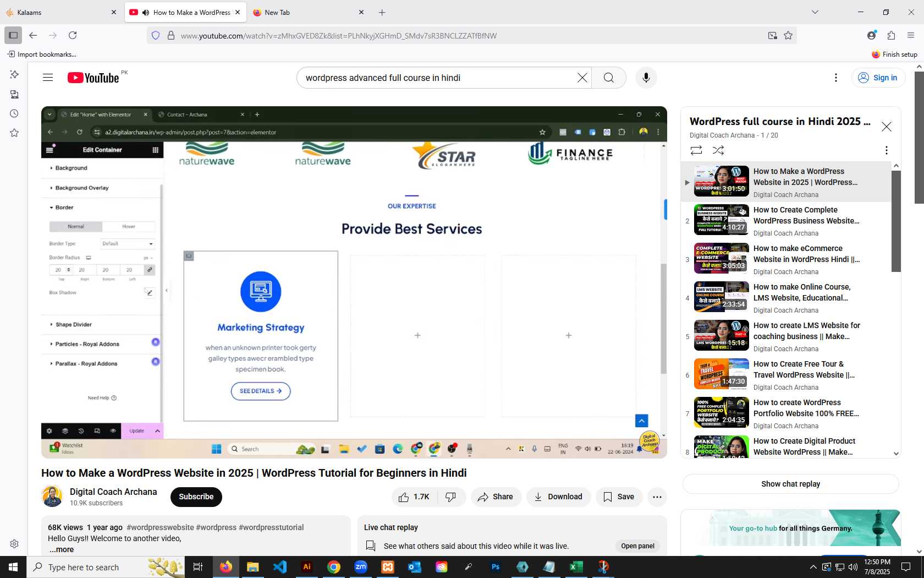Dislike the video with thumbs down
The height and width of the screenshot is (578, 924).
451,497
